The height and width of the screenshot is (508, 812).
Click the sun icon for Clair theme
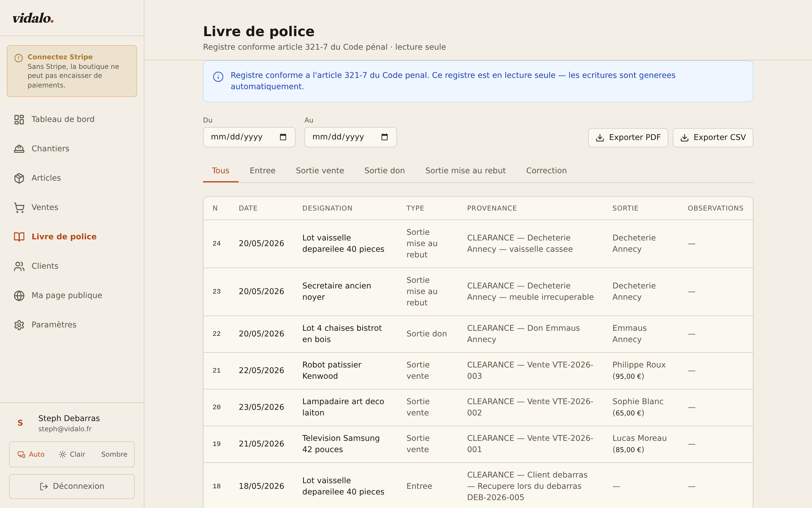62,454
